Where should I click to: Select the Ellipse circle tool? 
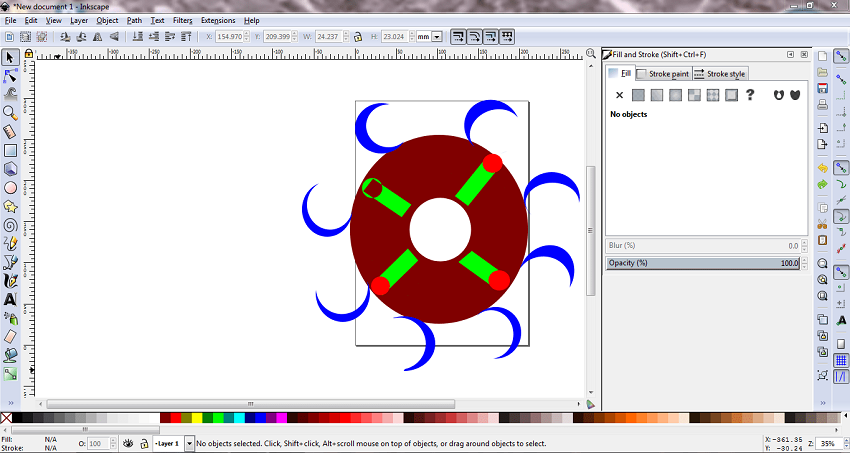[10, 187]
